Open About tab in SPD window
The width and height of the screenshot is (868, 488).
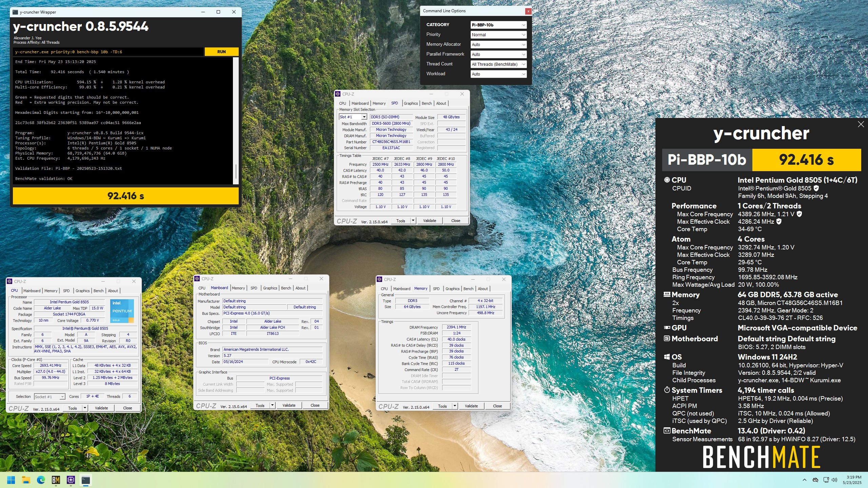tap(441, 103)
